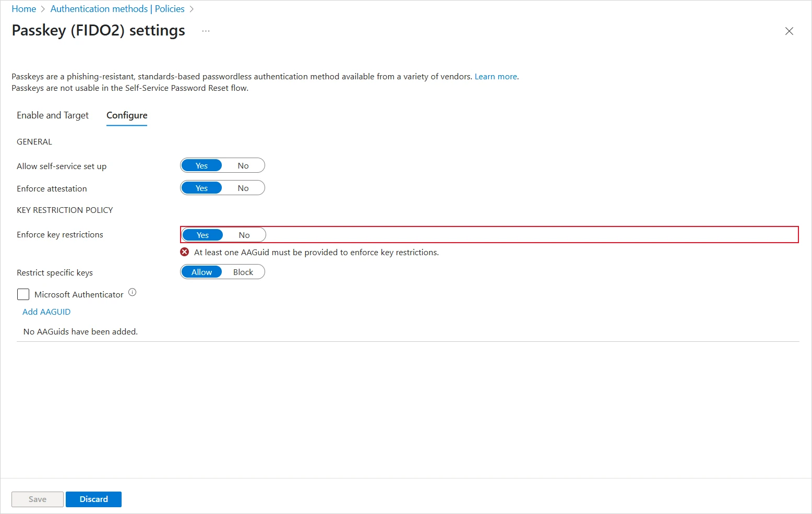Check the Microsoft Authenticator checkbox

pos(23,294)
